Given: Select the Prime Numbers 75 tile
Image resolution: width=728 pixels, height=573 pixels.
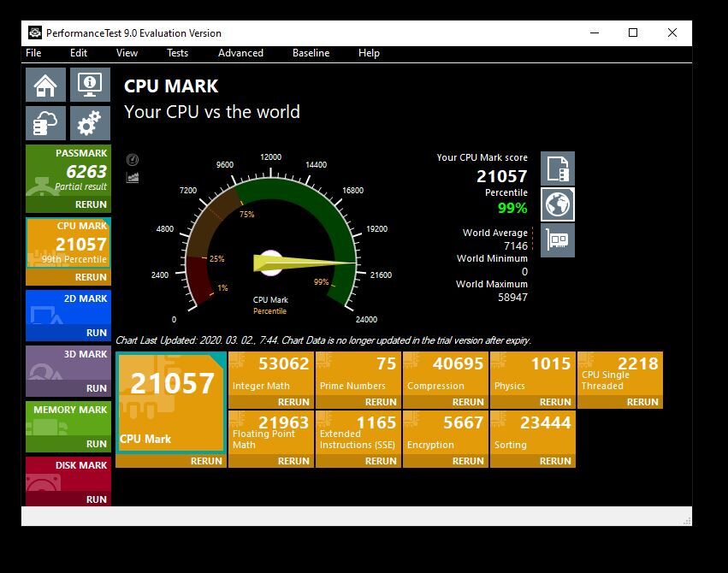Looking at the screenshot, I should tap(358, 374).
